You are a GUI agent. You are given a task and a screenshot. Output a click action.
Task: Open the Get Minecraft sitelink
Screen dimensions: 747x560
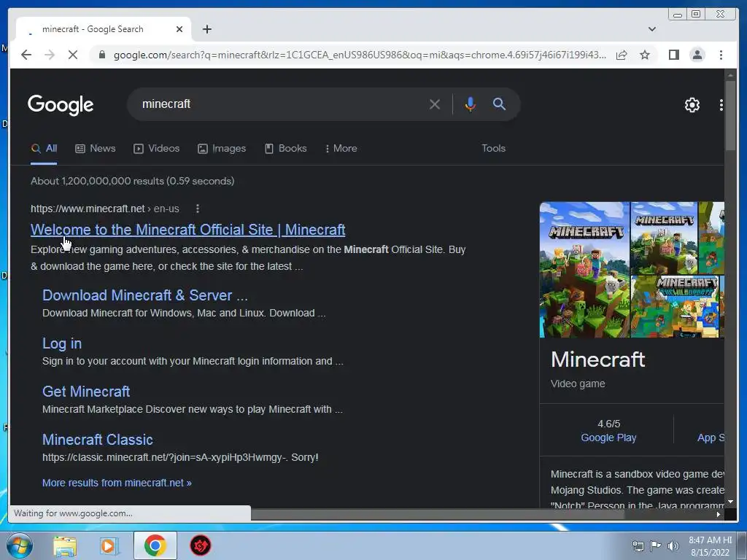tap(86, 392)
